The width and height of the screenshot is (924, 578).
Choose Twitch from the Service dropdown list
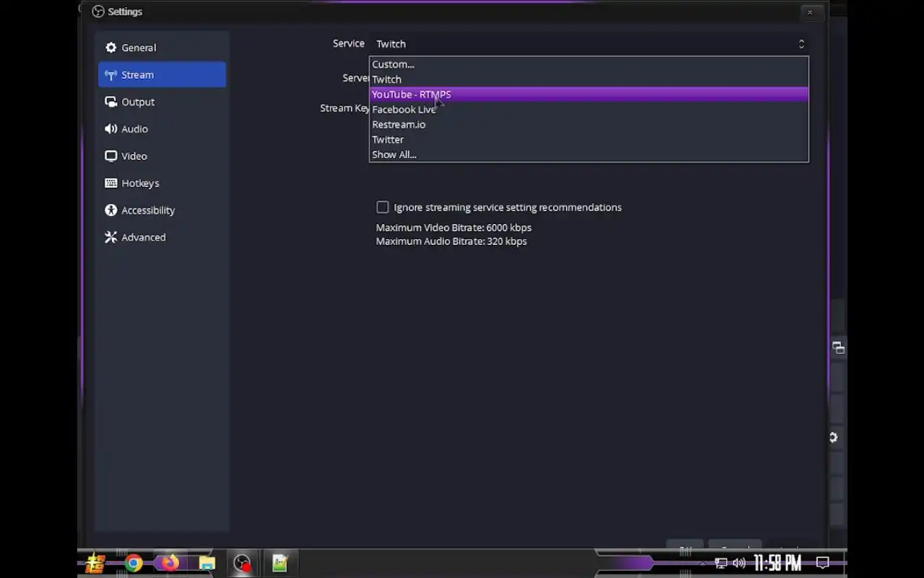click(588, 79)
